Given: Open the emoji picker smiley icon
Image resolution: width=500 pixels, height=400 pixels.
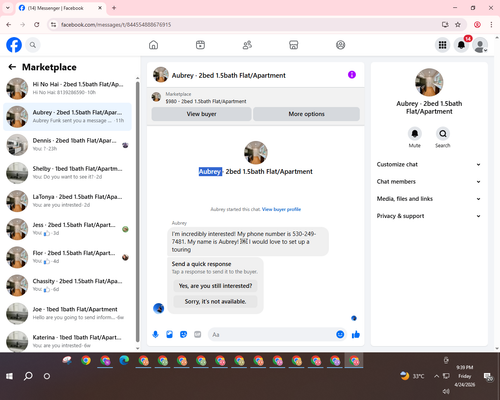Looking at the screenshot, I should coord(340,334).
